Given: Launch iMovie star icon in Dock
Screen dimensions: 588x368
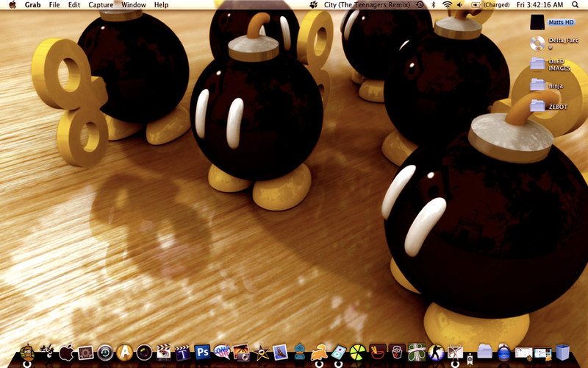Looking at the screenshot, I should point(261,353).
